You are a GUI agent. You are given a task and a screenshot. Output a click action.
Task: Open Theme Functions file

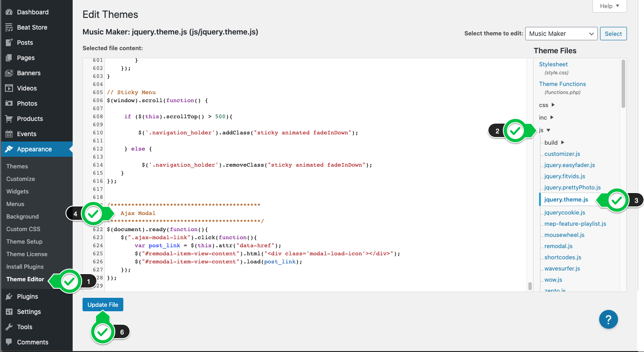pyautogui.click(x=562, y=84)
